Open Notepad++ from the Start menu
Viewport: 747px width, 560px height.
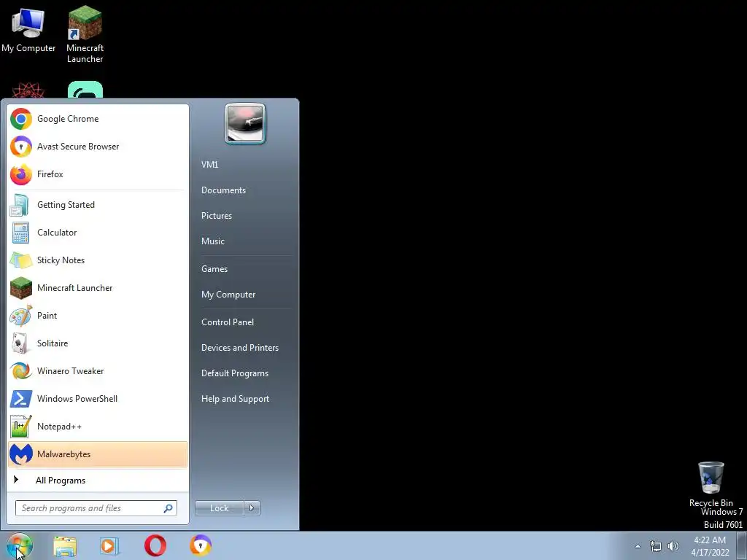98,426
